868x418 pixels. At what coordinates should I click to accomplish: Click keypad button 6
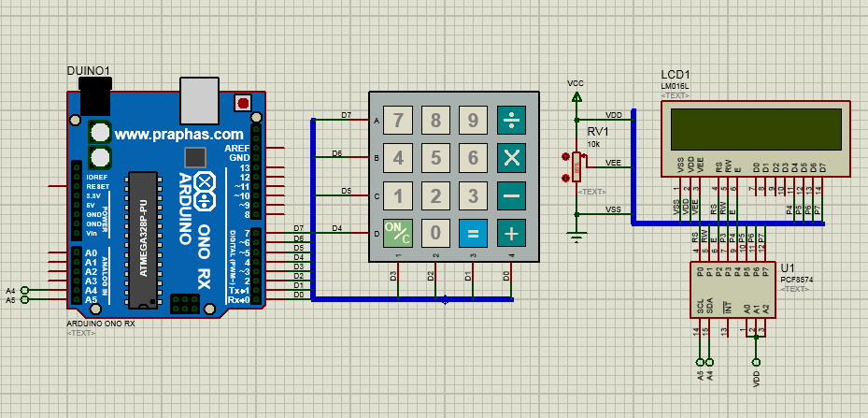pos(473,158)
